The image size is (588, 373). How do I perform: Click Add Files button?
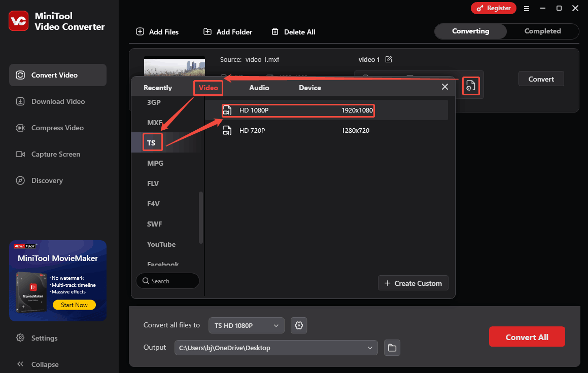click(x=157, y=32)
